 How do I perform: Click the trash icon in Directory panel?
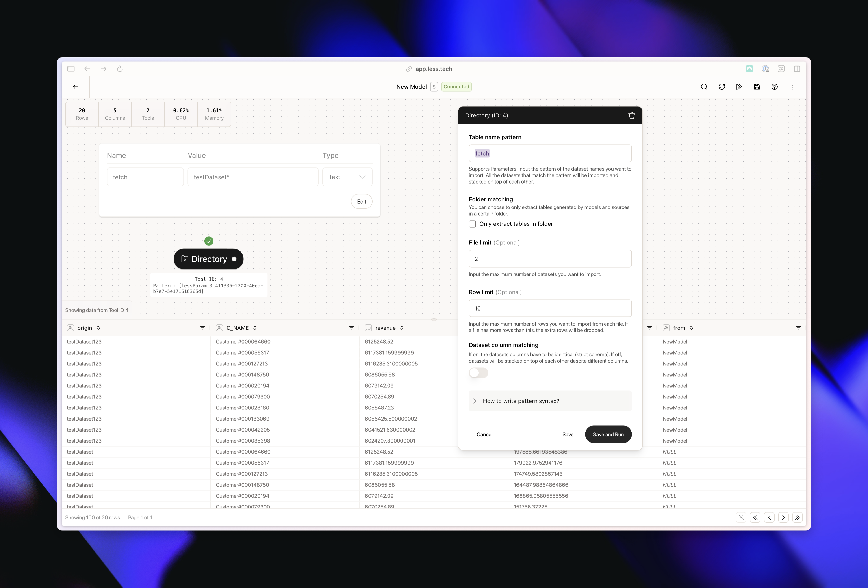(632, 115)
